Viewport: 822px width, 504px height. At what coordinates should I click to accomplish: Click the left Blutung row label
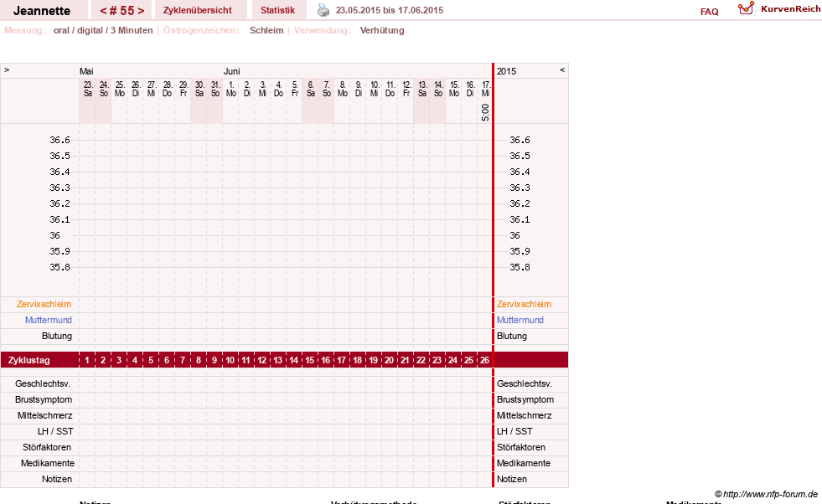click(x=57, y=336)
